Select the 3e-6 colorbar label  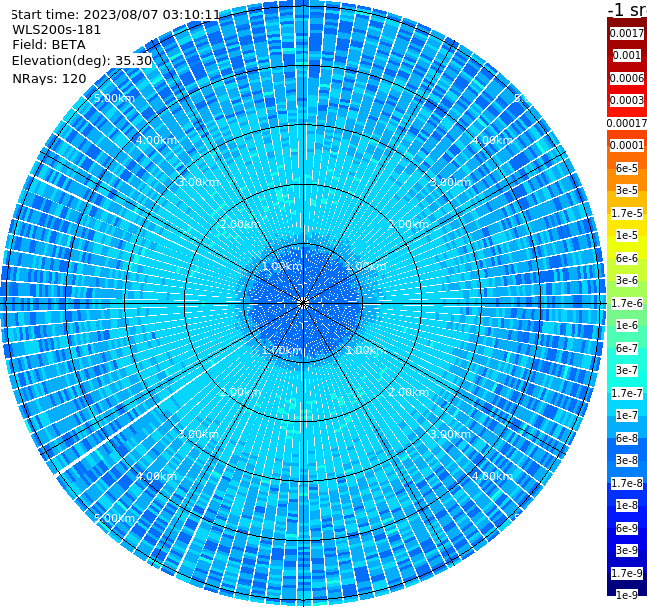(x=627, y=280)
